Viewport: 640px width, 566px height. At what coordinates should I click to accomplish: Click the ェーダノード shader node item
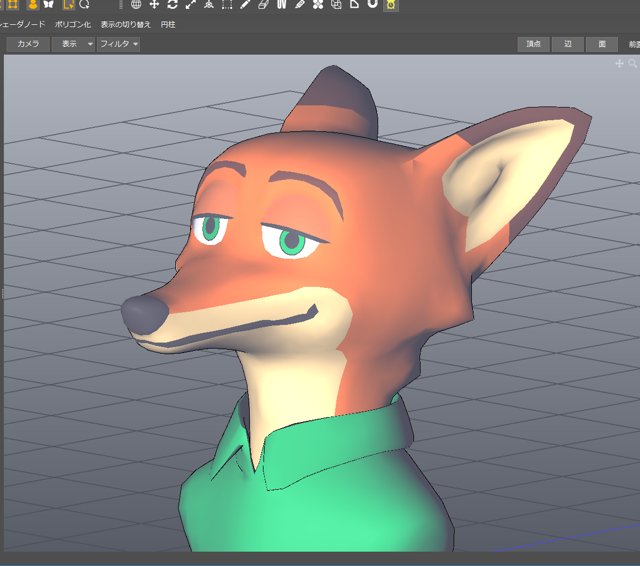tap(22, 24)
